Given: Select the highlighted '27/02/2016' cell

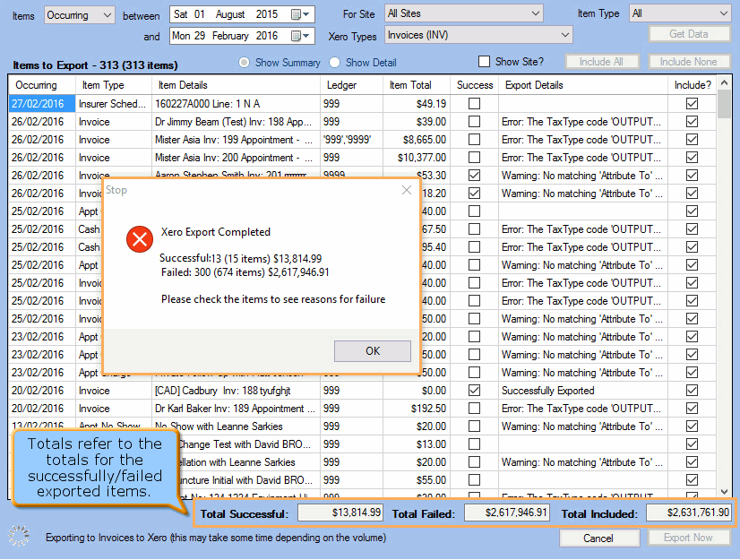Looking at the screenshot, I should [x=41, y=103].
